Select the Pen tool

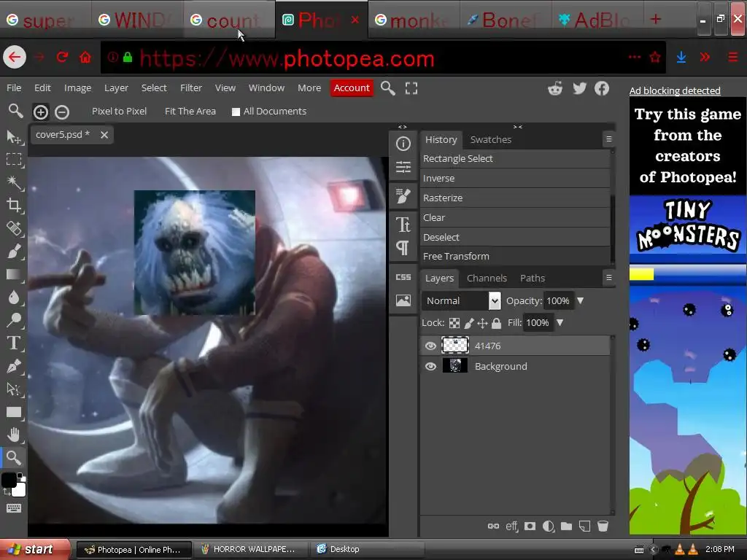pyautogui.click(x=14, y=366)
